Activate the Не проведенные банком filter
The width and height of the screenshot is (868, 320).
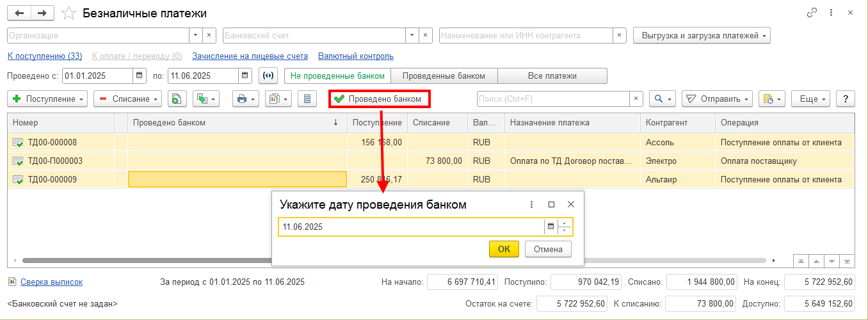337,76
